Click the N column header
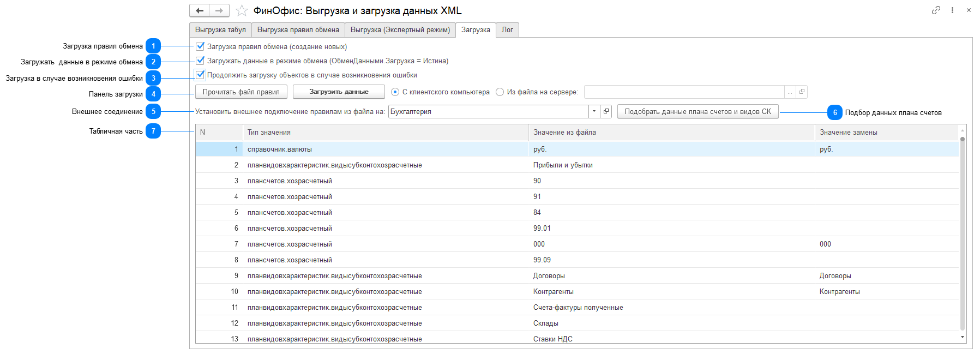This screenshot has width=980, height=354. point(219,133)
